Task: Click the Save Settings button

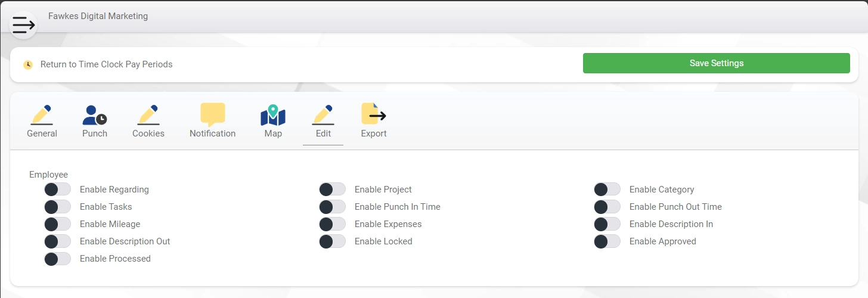Action: [x=717, y=63]
